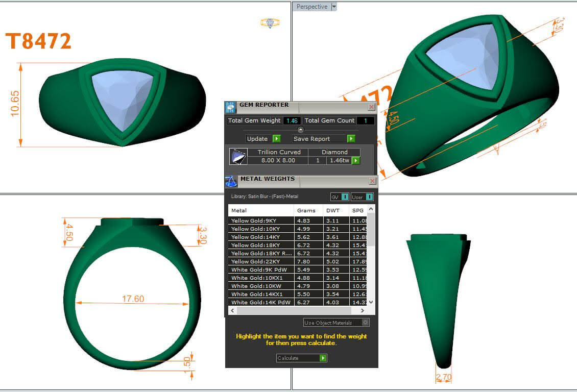
Task: Click the Perspective viewport tab label
Action: coord(311,7)
